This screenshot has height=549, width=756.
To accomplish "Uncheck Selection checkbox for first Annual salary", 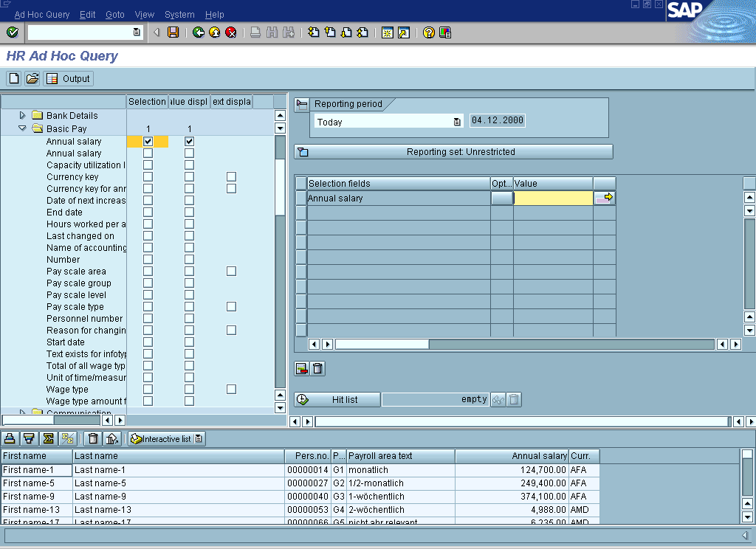I will click(x=148, y=141).
